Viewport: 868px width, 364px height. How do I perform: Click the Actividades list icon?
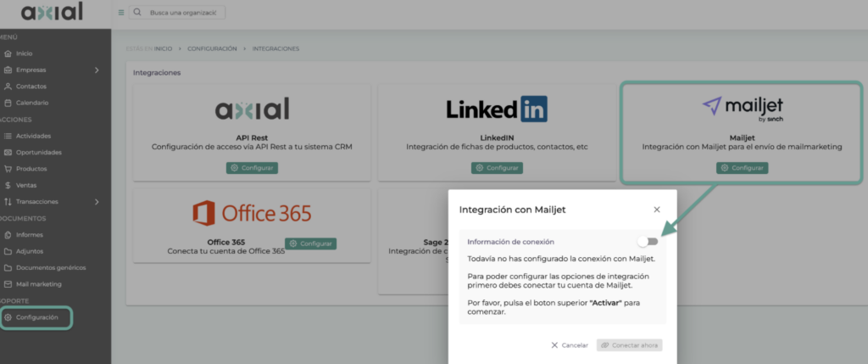[8, 136]
